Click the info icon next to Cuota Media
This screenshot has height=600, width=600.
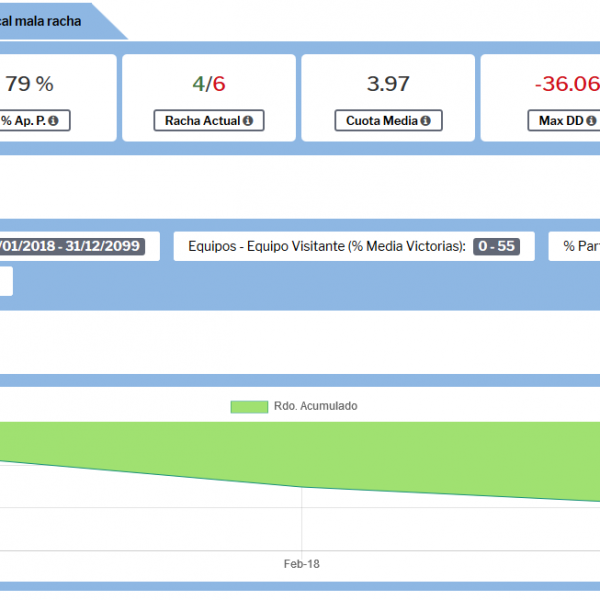425,121
